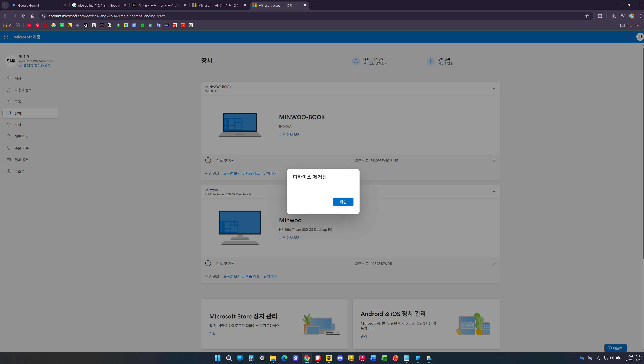
Task: Collapse the Minwoo desktop device card
Action: [494, 192]
